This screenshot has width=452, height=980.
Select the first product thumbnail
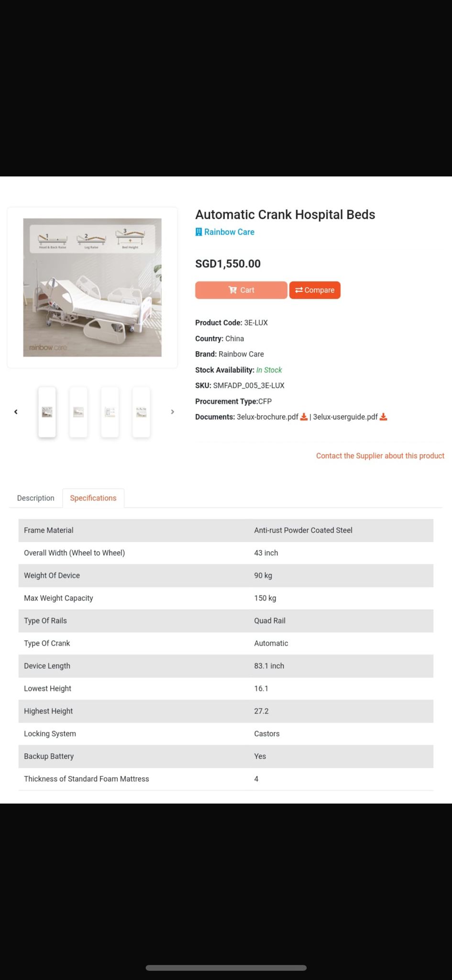tap(47, 412)
